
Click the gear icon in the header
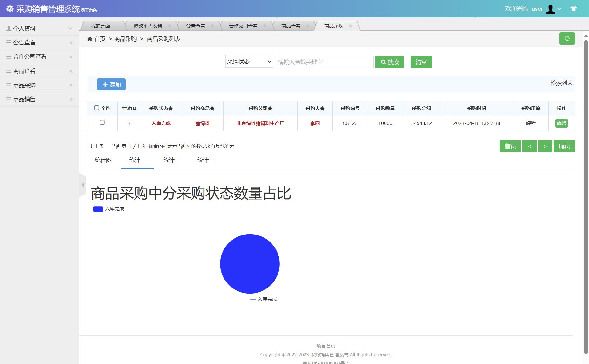pyautogui.click(x=10, y=9)
